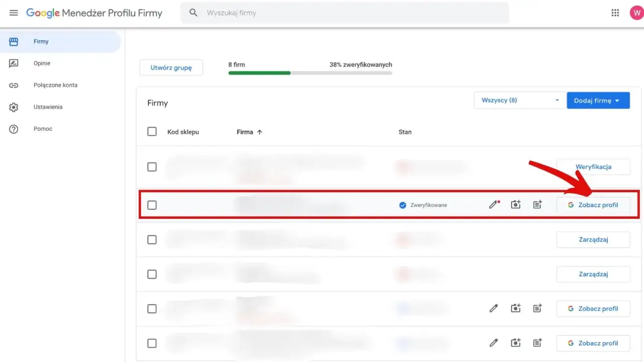Click the Stan column header
644x362 pixels.
405,132
